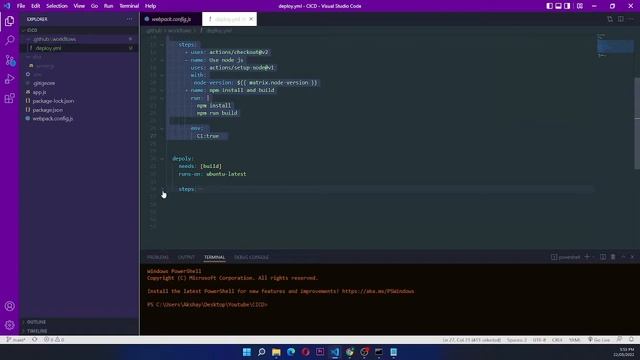This screenshot has height=360, width=640.
Task: Open the Run and Debug view
Action: coord(9,79)
